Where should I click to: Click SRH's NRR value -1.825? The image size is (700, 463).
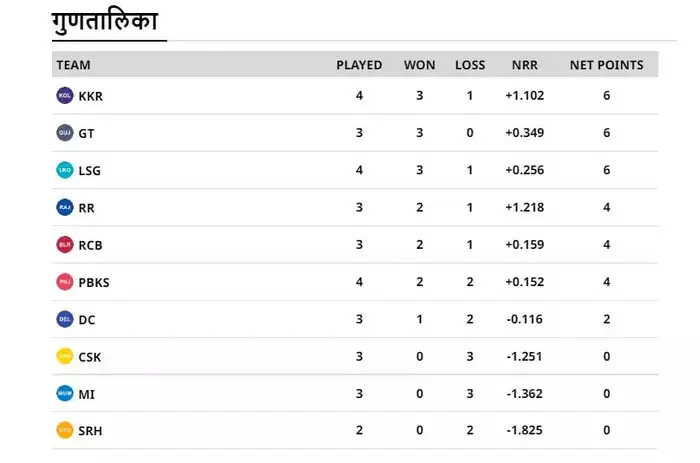click(x=524, y=431)
